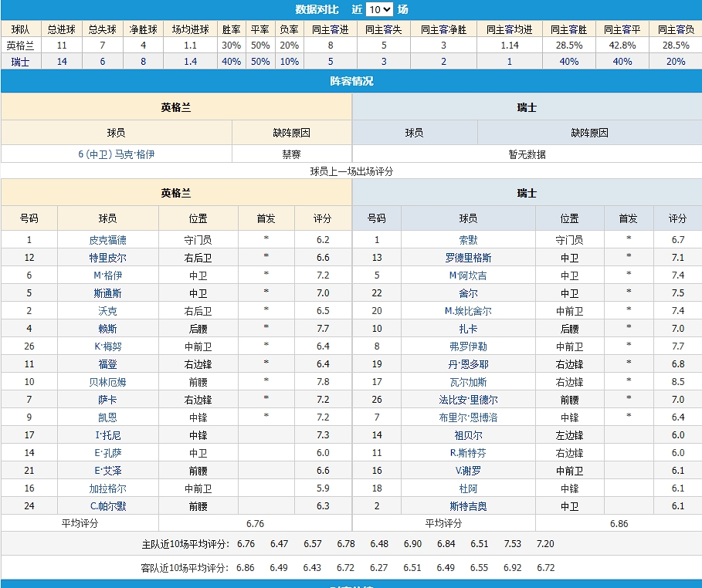Open 罗德里格斯 player page
Viewport: 702px width, 588px height.
pos(468,258)
